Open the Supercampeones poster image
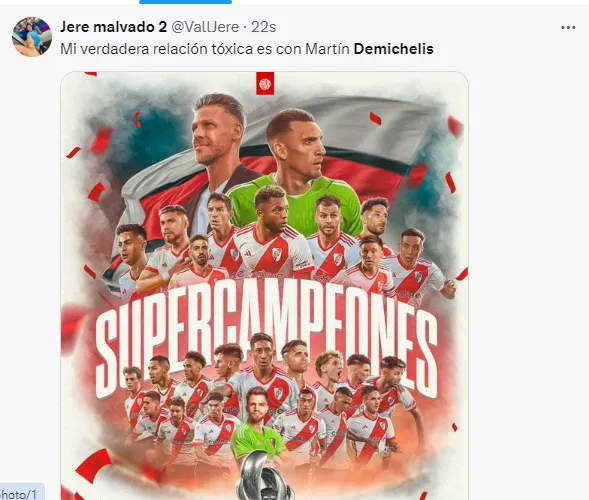Screen dimensions: 589x500 [x=264, y=285]
